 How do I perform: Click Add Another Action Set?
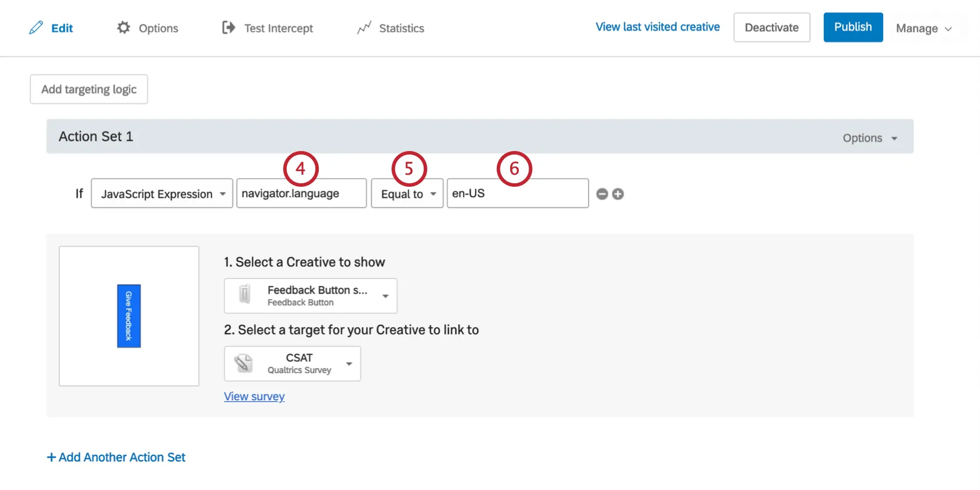click(116, 457)
